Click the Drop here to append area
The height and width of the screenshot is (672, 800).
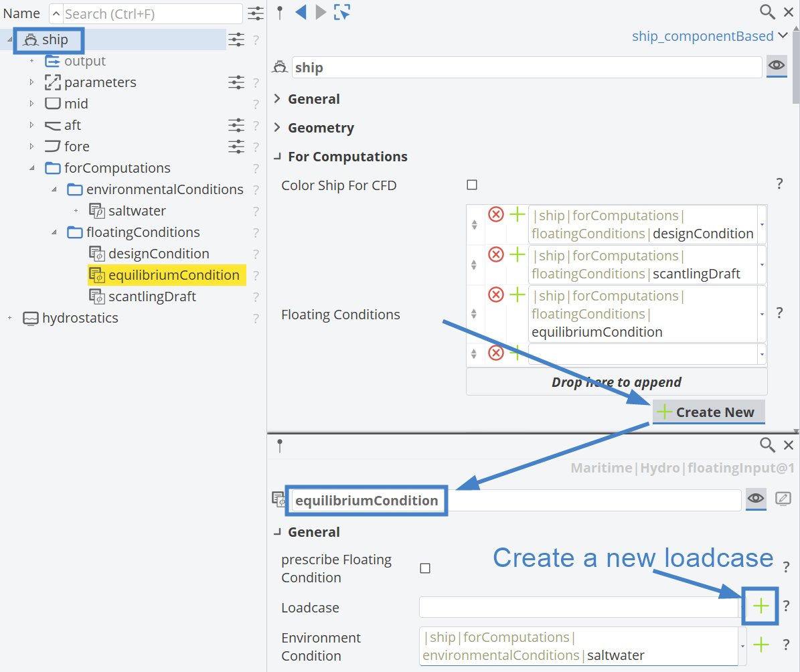tap(616, 382)
